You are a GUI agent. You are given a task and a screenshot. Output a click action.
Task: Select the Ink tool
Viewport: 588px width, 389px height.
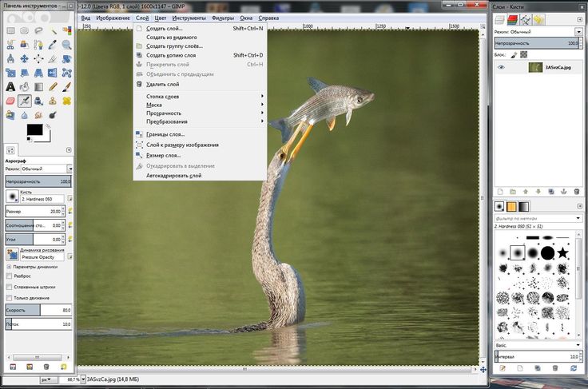[x=38, y=101]
